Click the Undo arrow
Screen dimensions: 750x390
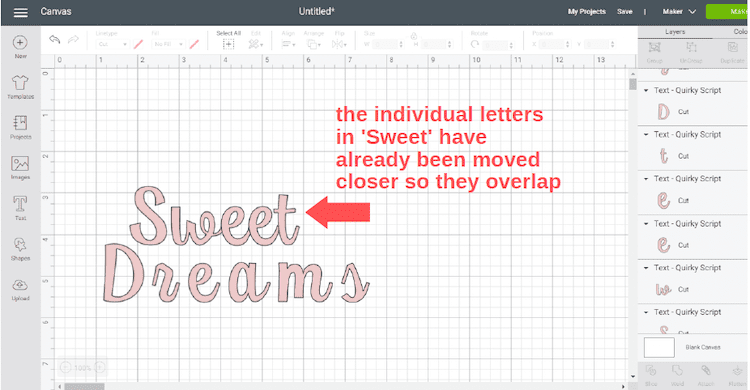click(x=55, y=39)
